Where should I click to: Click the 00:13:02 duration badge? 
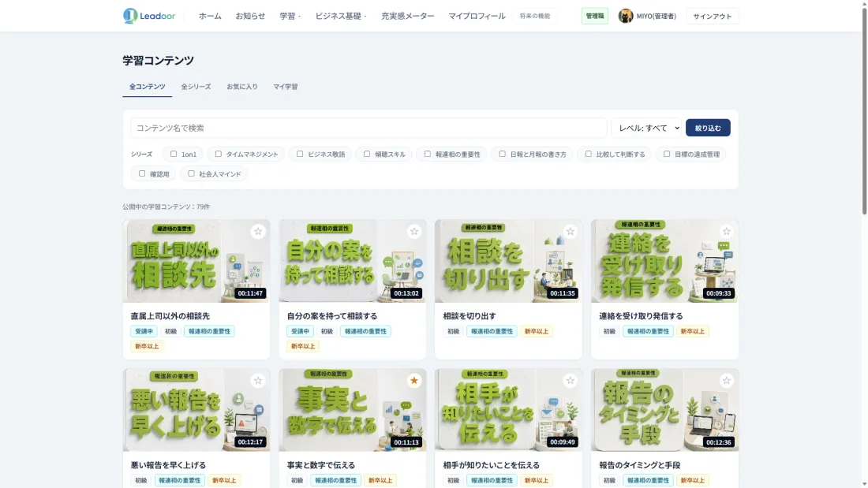tap(406, 293)
